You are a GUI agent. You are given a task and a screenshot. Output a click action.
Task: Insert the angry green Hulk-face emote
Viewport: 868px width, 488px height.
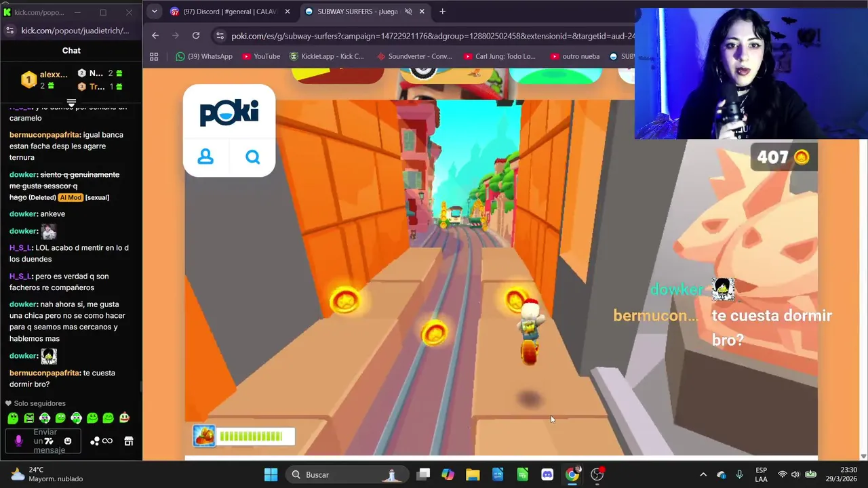29,418
